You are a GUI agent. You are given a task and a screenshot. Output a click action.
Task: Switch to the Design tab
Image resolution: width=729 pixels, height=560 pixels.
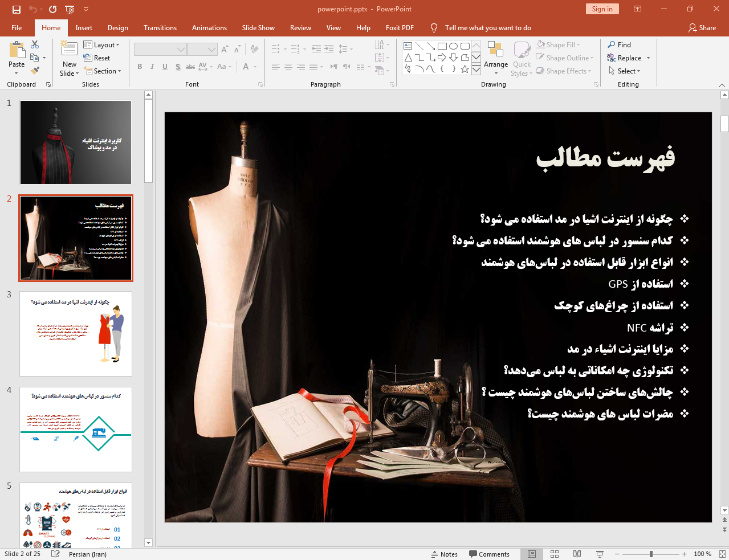tap(118, 28)
